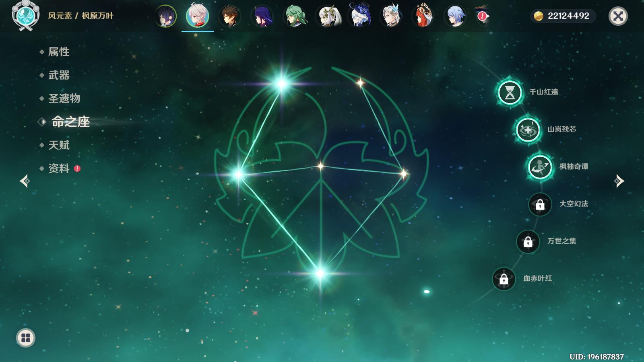Open the 圣遗物 artifacts tab
Viewport: 644px width, 362px height.
(x=64, y=98)
